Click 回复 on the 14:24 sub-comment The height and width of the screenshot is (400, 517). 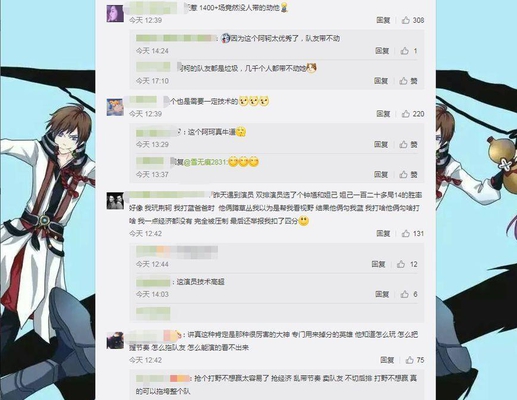coord(382,51)
